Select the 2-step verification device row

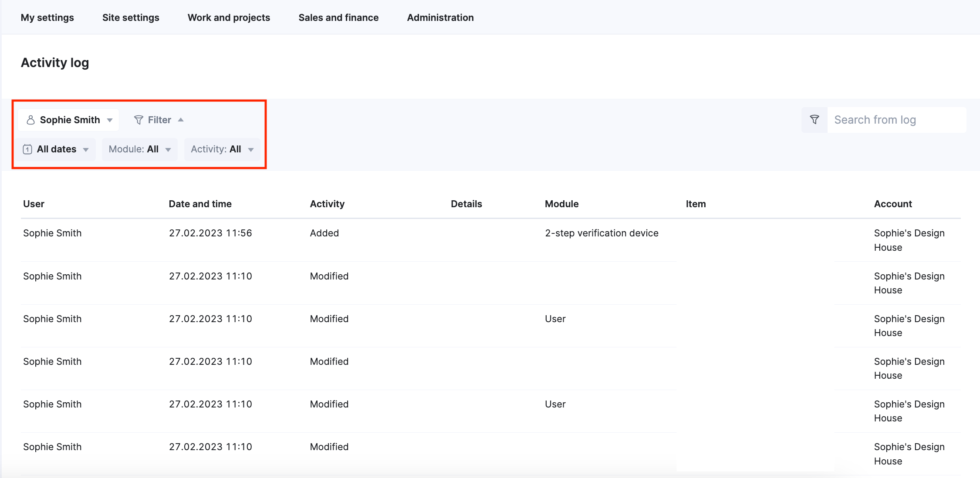pyautogui.click(x=601, y=233)
